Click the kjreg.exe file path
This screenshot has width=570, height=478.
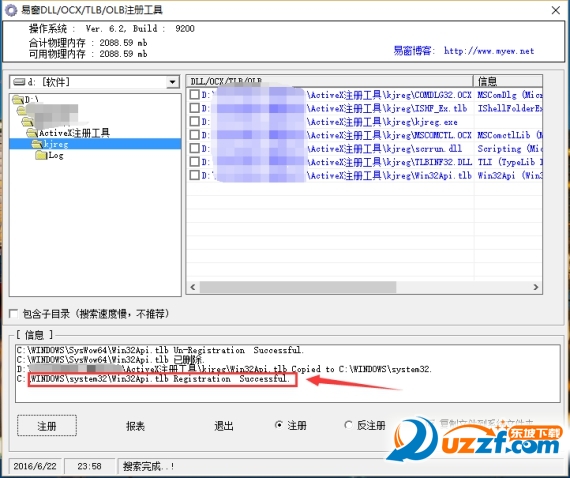point(329,122)
